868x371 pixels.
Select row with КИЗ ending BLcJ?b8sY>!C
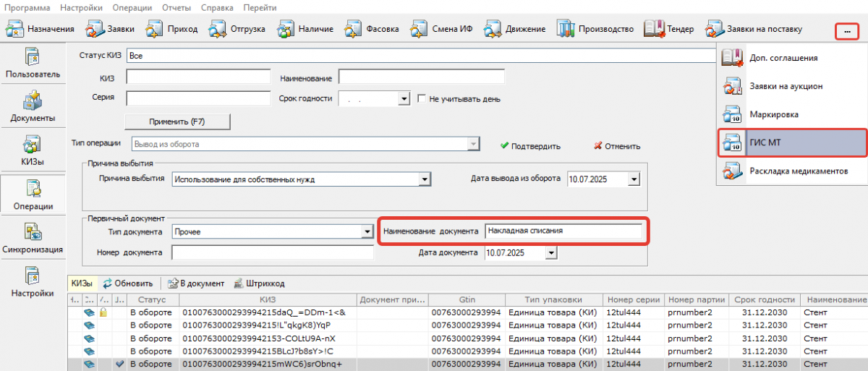[468, 351]
